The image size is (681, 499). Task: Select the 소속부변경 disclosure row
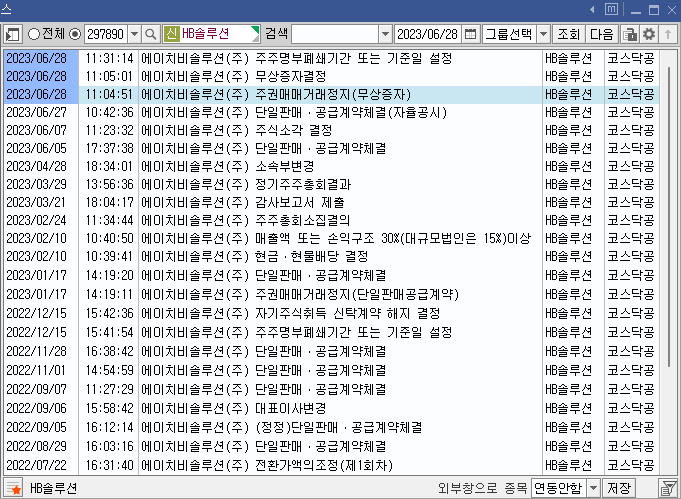coord(331,166)
